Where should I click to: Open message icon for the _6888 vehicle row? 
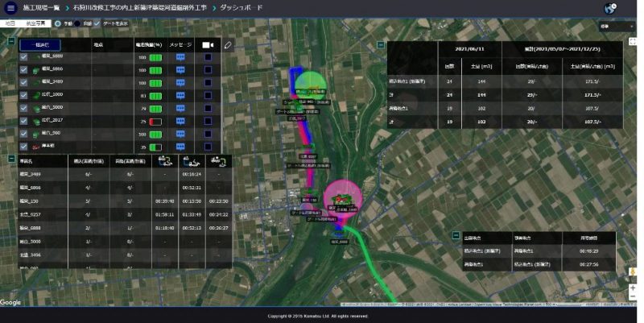180,57
